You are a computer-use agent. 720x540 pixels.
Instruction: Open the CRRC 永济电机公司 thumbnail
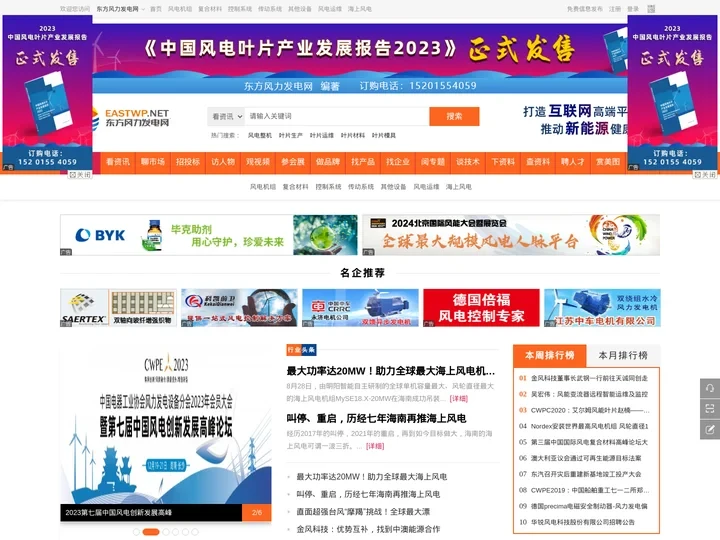pyautogui.click(x=360, y=308)
